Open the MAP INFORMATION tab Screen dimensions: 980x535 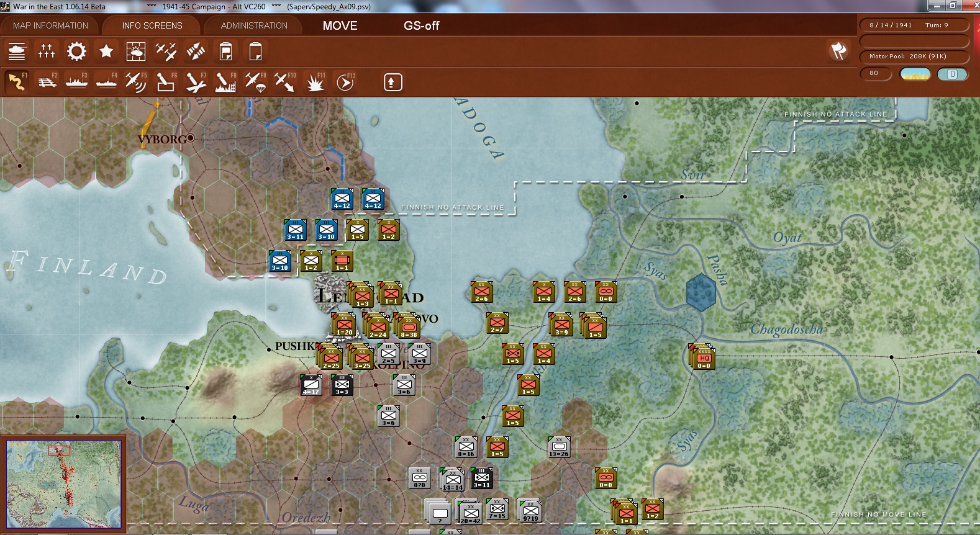pyautogui.click(x=51, y=25)
